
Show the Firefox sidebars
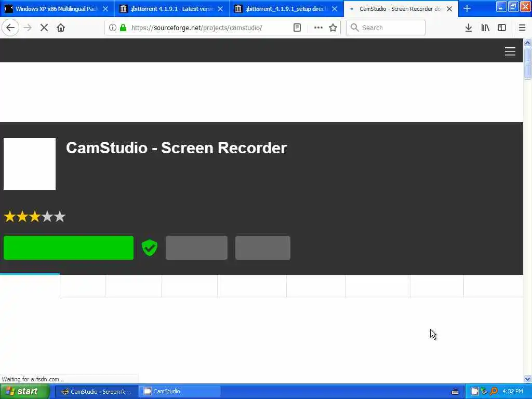[502, 28]
